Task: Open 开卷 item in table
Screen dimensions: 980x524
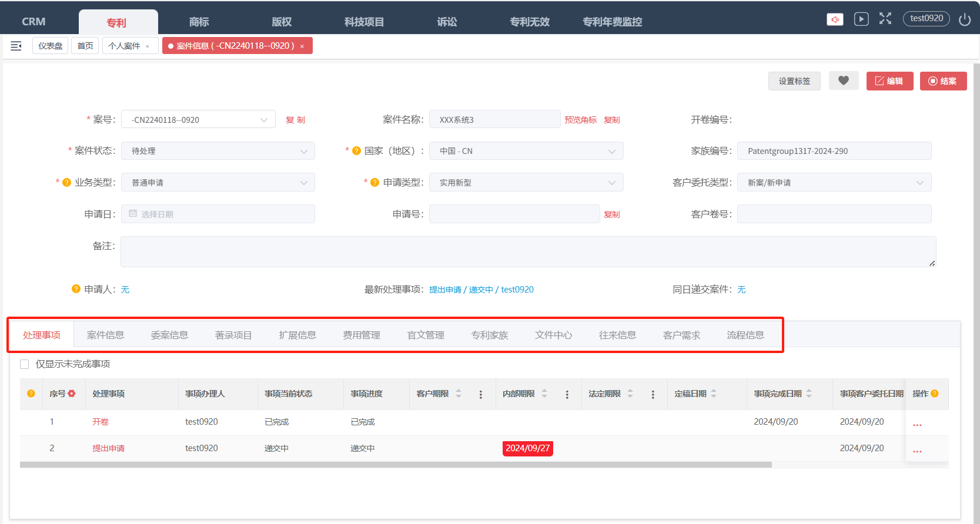Action: point(101,422)
